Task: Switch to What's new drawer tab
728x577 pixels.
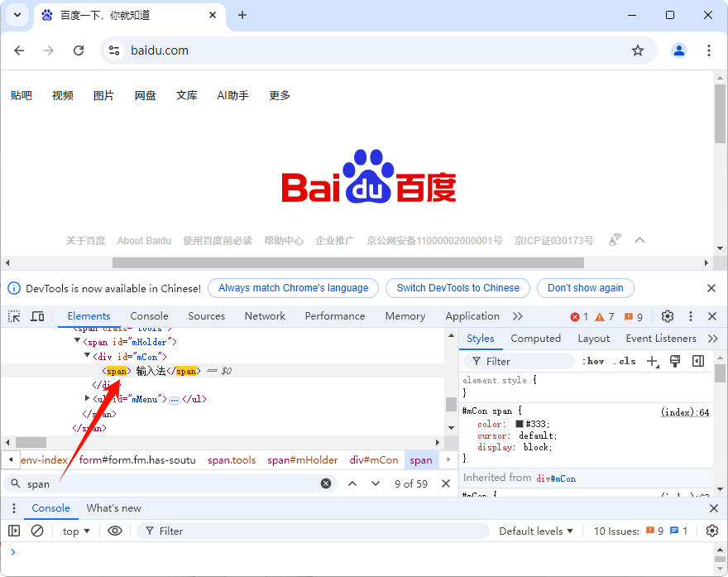Action: click(x=114, y=508)
